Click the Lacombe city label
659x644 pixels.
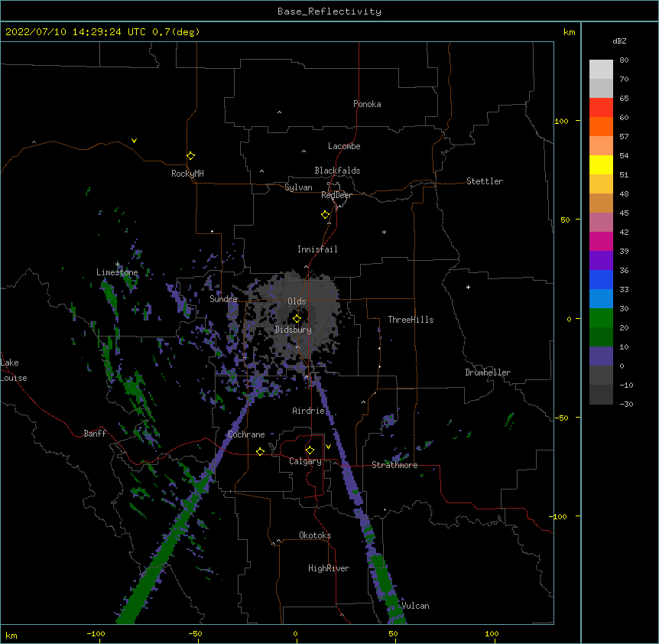pos(344,146)
